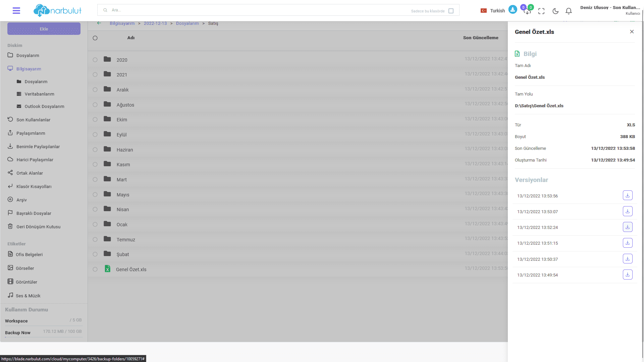Enter fullscreen mode icon
The width and height of the screenshot is (644, 362).
coord(541,11)
